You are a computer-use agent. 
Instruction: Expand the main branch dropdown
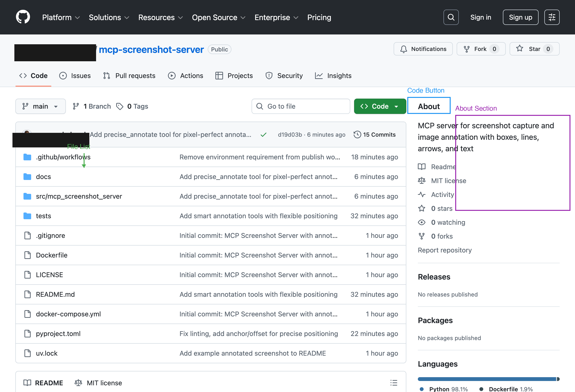pos(40,106)
